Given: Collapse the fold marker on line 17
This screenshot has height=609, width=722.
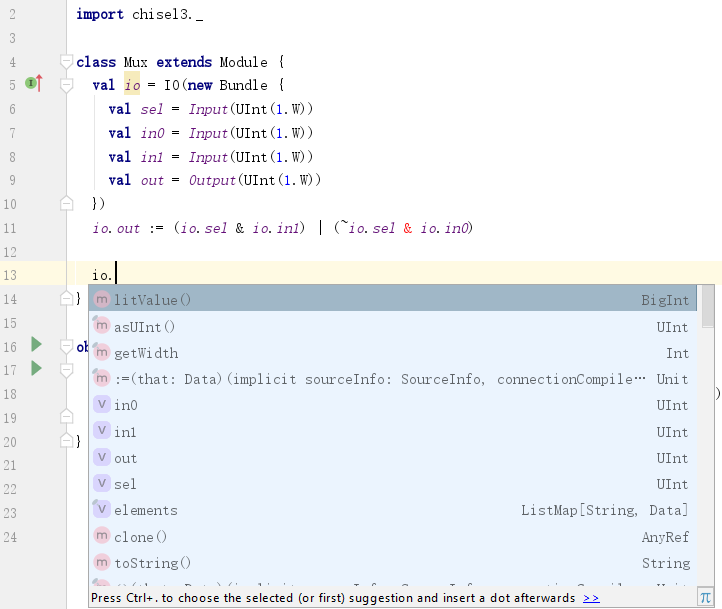Looking at the screenshot, I should 66,370.
